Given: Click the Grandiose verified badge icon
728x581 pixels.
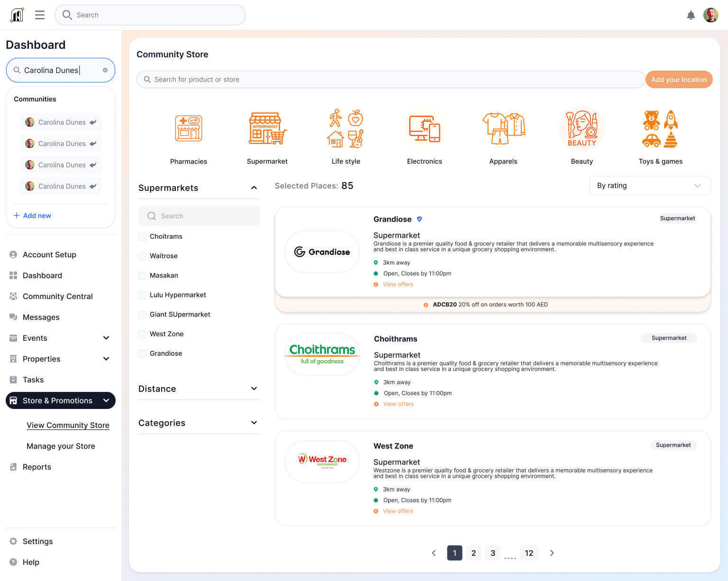Looking at the screenshot, I should click(419, 219).
